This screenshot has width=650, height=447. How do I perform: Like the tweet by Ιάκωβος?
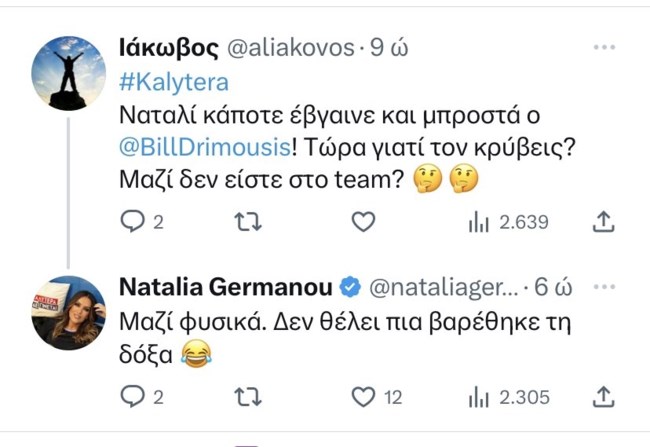(x=365, y=222)
